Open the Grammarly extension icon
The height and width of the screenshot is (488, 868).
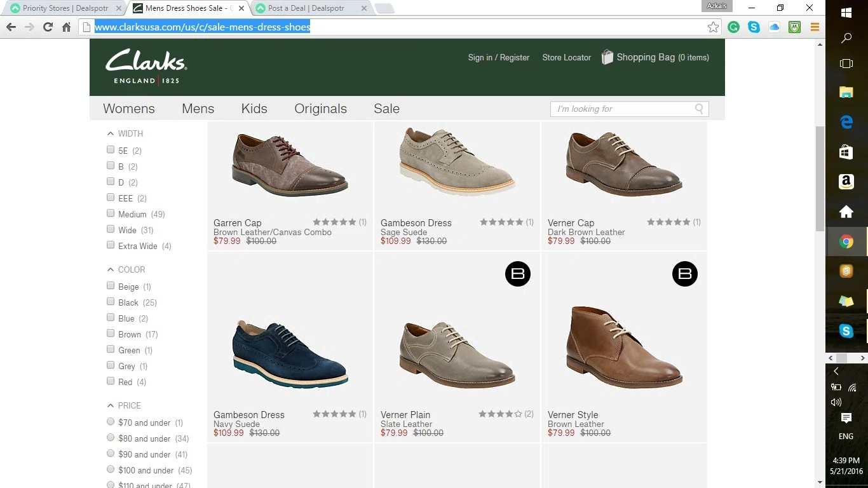(733, 27)
